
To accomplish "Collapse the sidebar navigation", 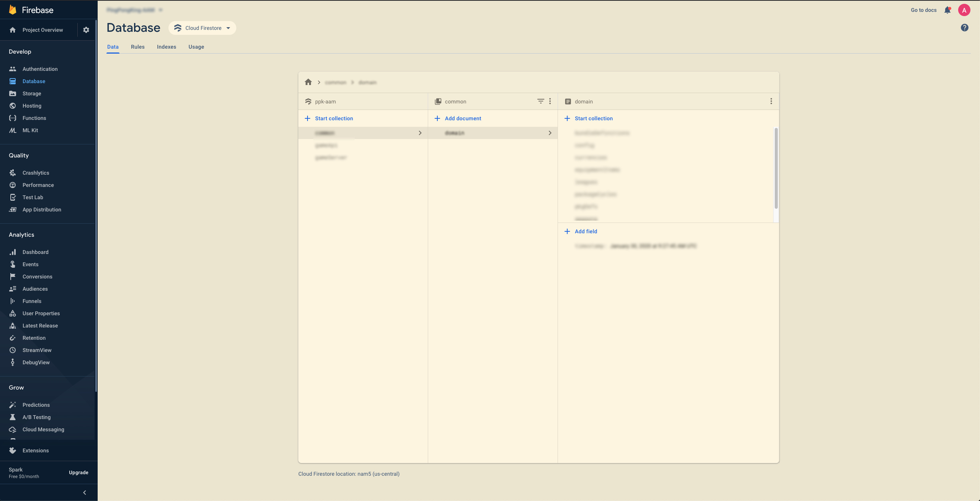I will [x=85, y=493].
